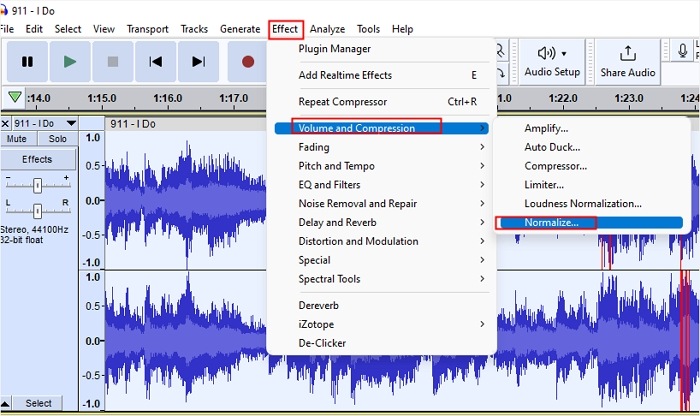The image size is (700, 416).
Task: Open Audio Setup speaker button
Action: 552,62
